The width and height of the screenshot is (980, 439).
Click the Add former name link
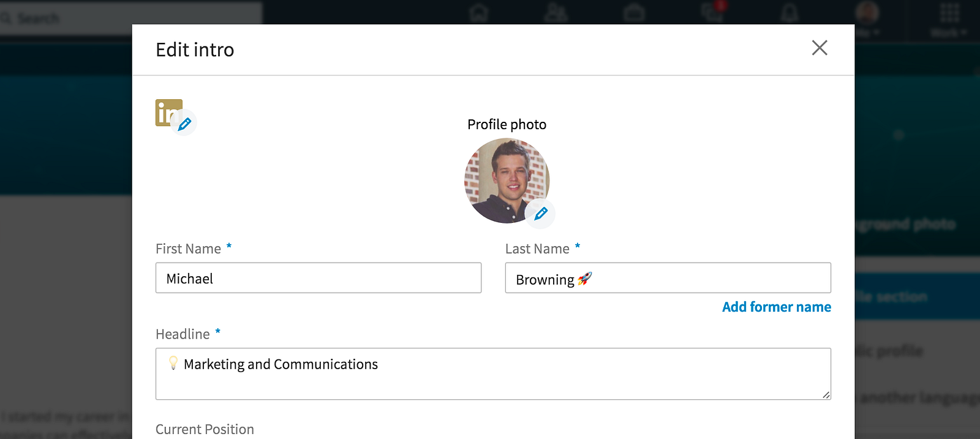pos(776,307)
